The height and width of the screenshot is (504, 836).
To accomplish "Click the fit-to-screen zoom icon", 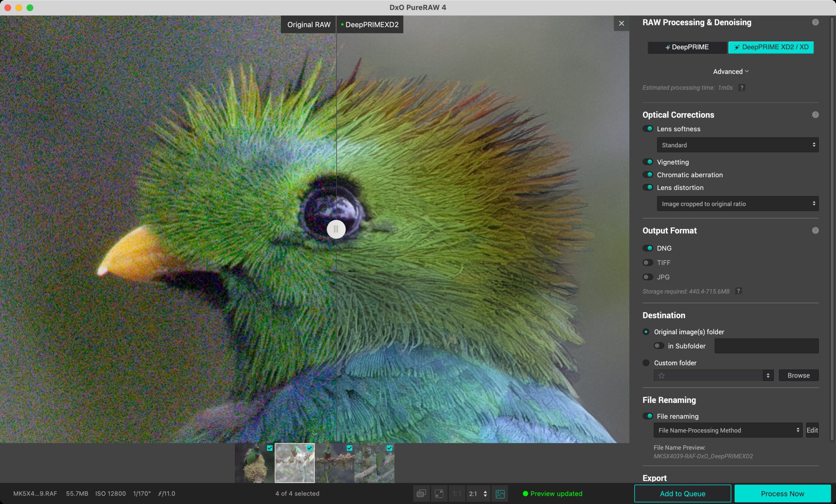I will [439, 494].
